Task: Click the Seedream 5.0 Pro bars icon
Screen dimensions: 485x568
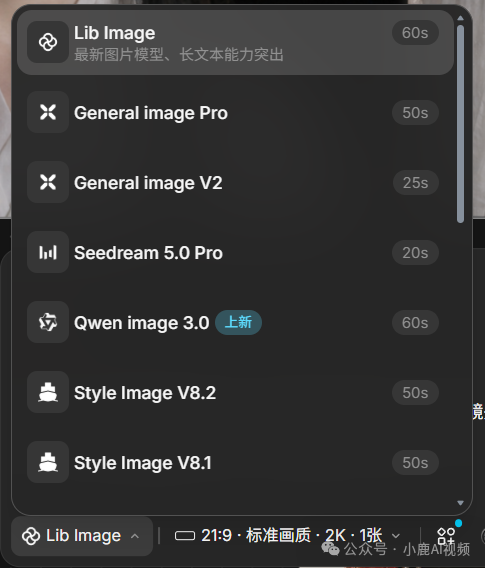Action: [48, 252]
